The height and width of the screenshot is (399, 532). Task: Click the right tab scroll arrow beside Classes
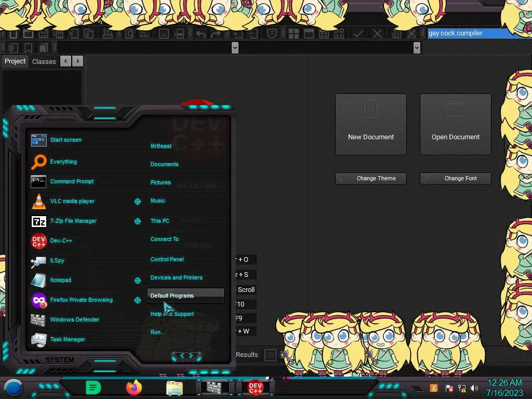click(78, 61)
